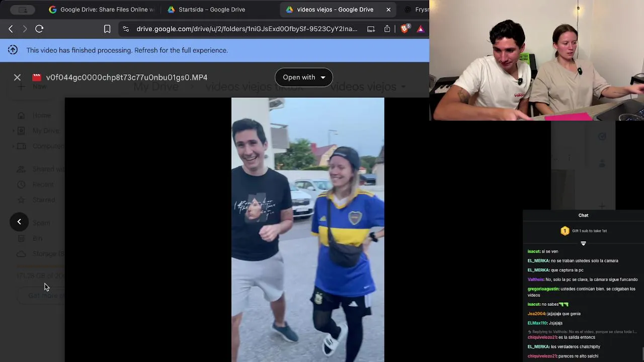The width and height of the screenshot is (644, 362).
Task: Click username ELMax110 in chat
Action: 537,323
